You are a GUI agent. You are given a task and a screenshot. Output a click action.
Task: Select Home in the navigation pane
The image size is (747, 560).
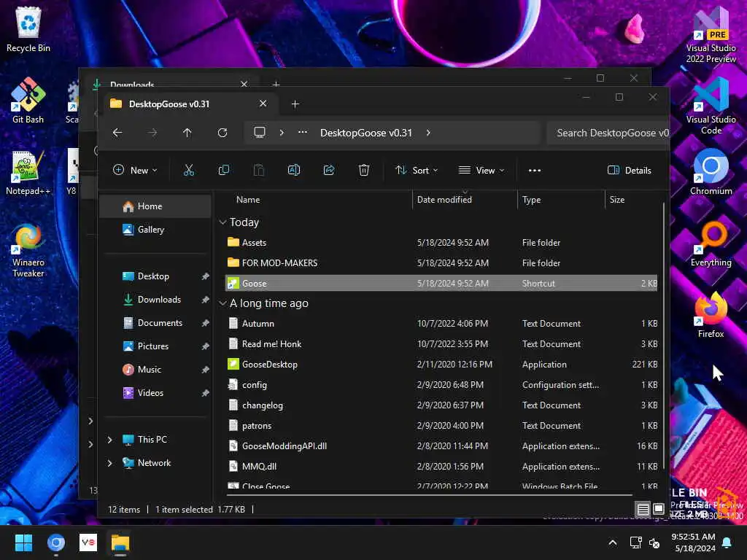click(156, 206)
